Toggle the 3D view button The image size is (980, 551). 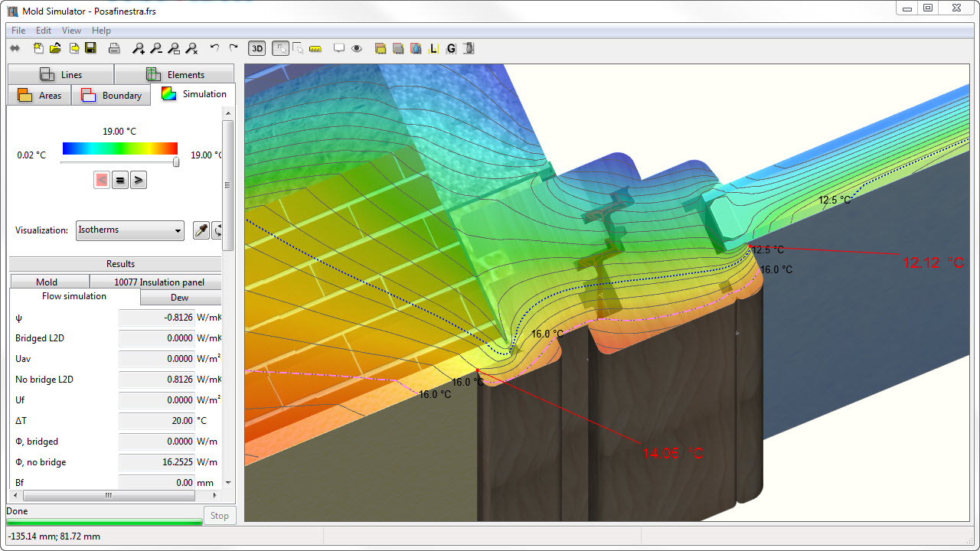[x=257, y=48]
